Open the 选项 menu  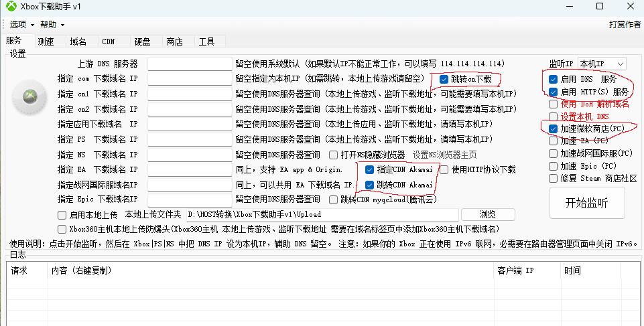coord(21,25)
